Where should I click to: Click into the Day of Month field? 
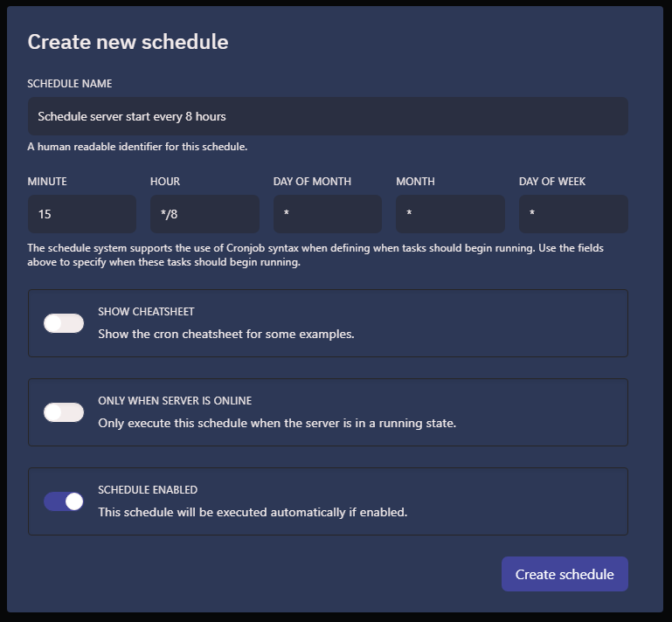coord(328,214)
